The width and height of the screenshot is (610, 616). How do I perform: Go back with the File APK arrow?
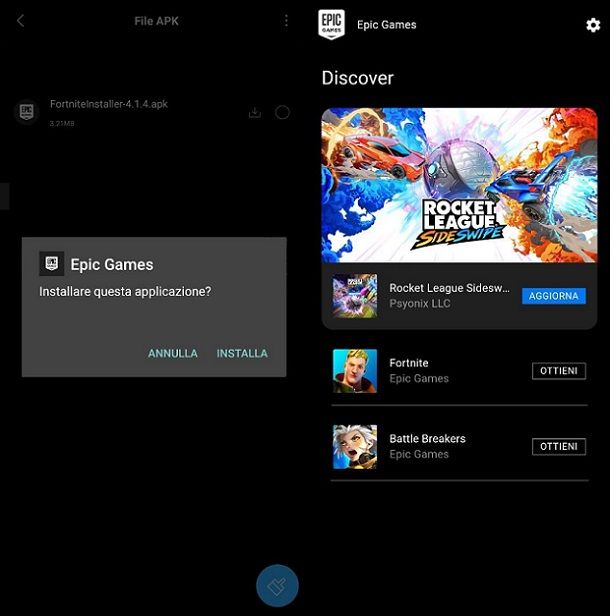pos(20,20)
